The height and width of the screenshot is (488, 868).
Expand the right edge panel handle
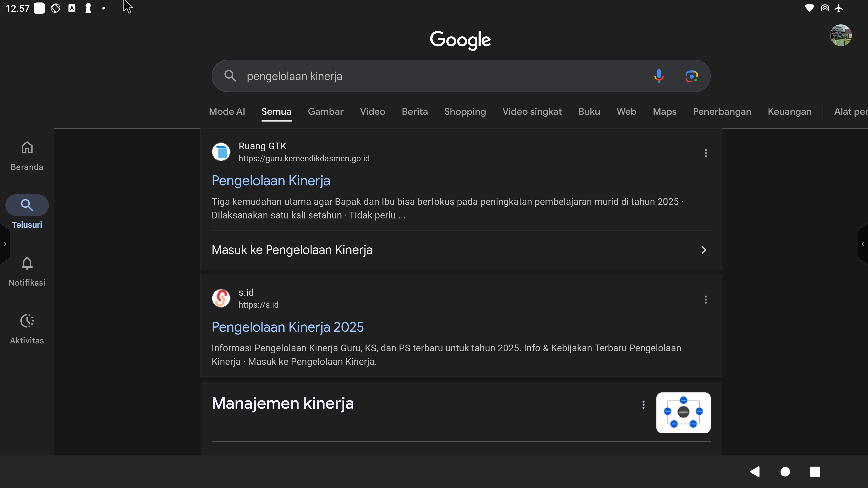click(x=863, y=244)
